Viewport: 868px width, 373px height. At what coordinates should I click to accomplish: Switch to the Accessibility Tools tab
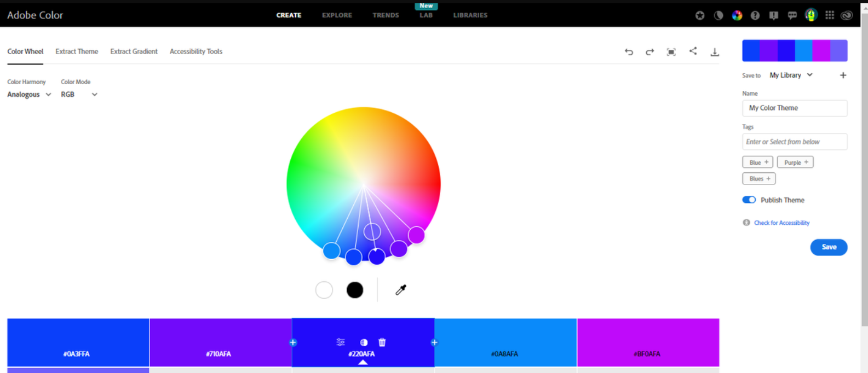click(x=196, y=51)
